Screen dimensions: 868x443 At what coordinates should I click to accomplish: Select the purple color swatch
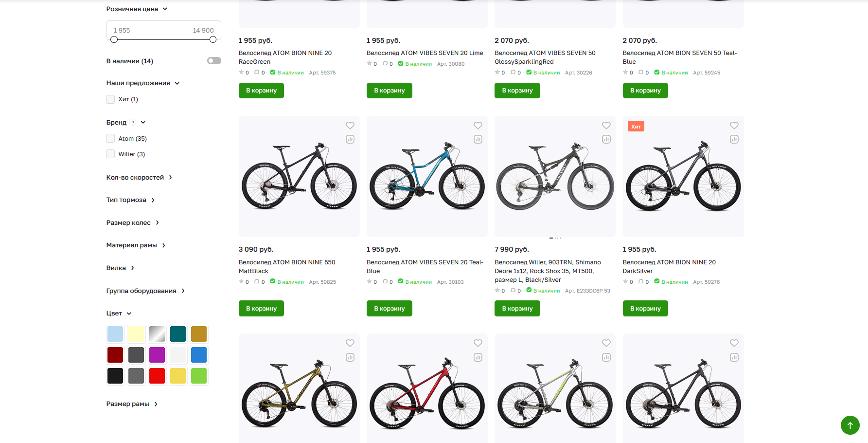[157, 355]
